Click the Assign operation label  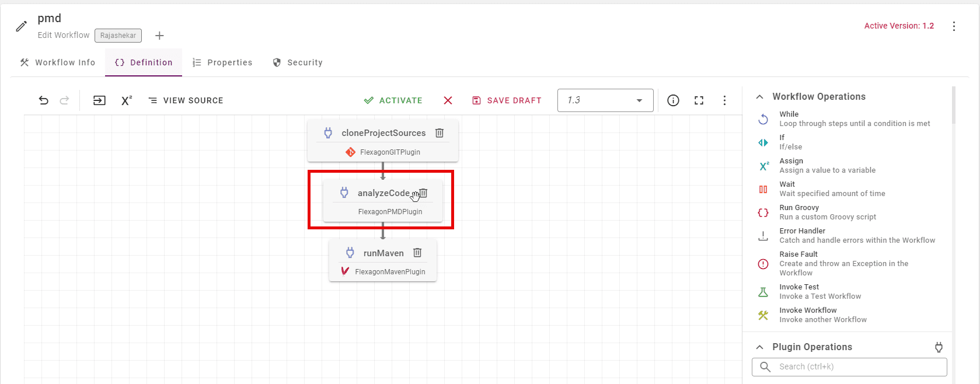click(791, 161)
